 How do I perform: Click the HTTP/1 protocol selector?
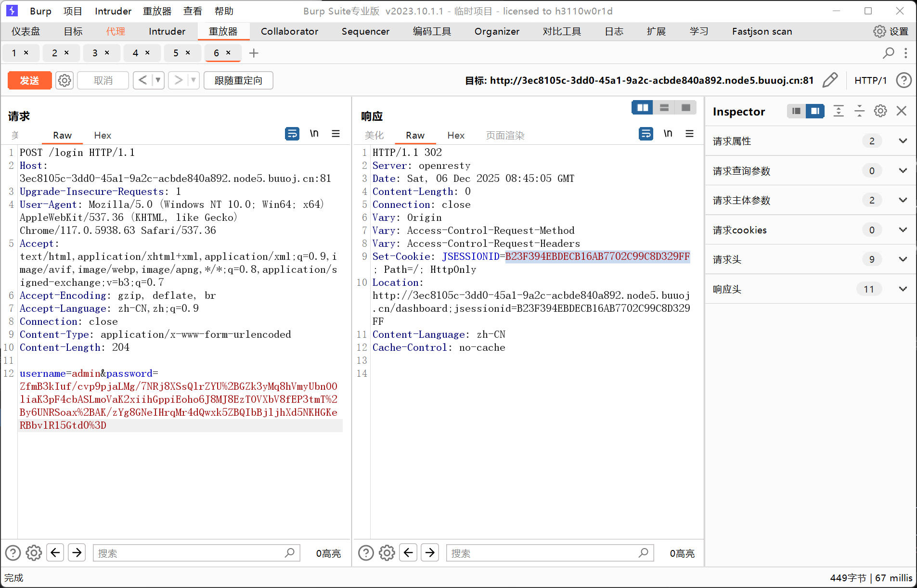tap(870, 80)
